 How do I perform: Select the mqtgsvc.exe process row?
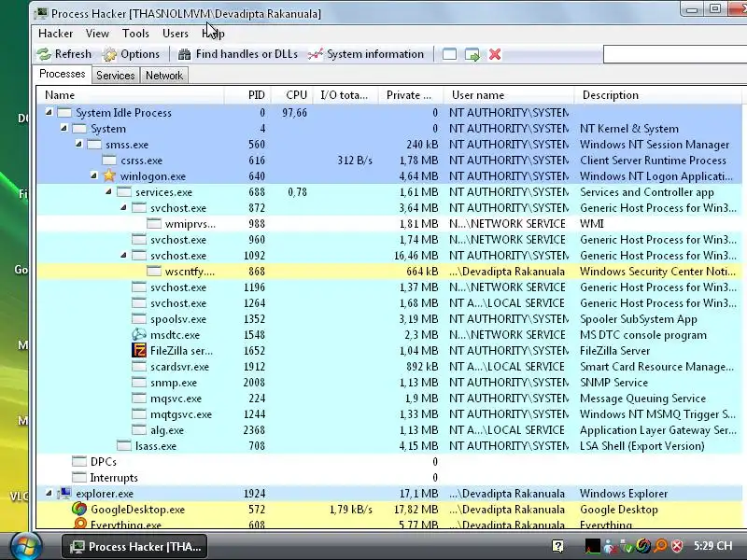click(x=388, y=414)
